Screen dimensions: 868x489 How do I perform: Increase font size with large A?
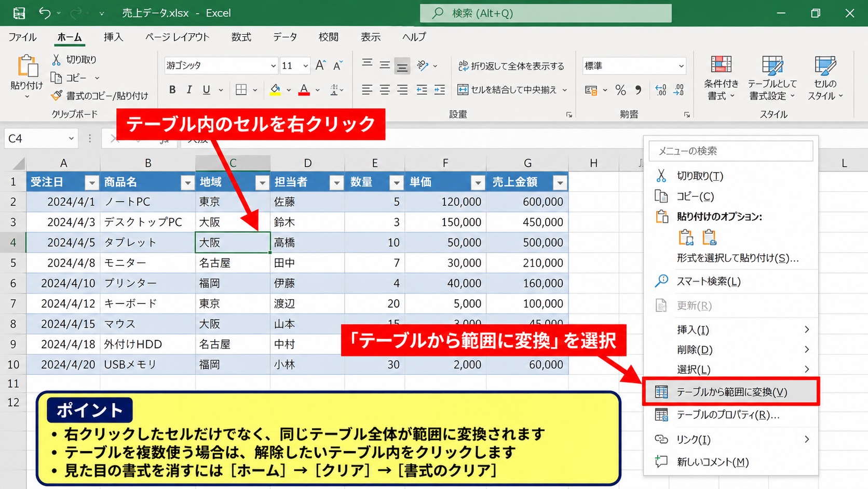point(320,65)
